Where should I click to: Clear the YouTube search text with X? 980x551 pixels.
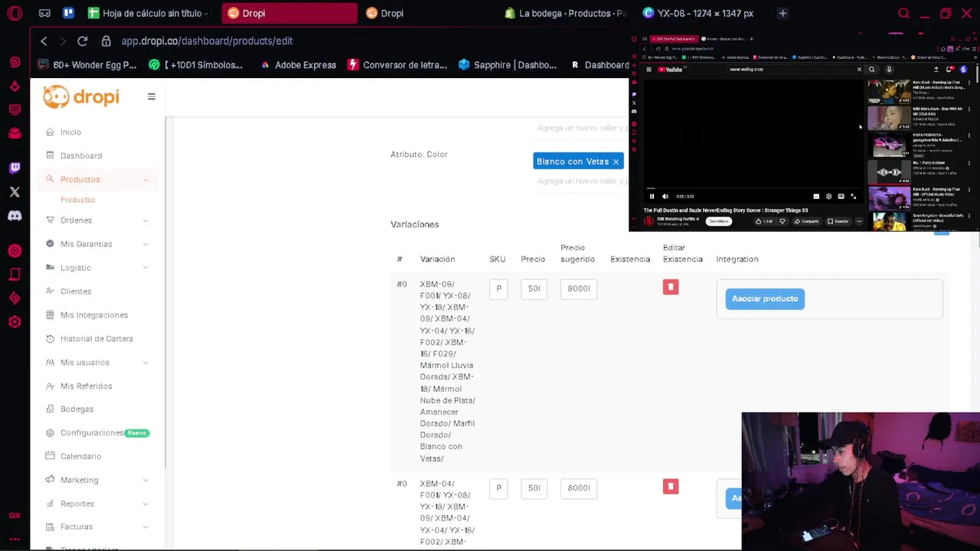pyautogui.click(x=859, y=70)
